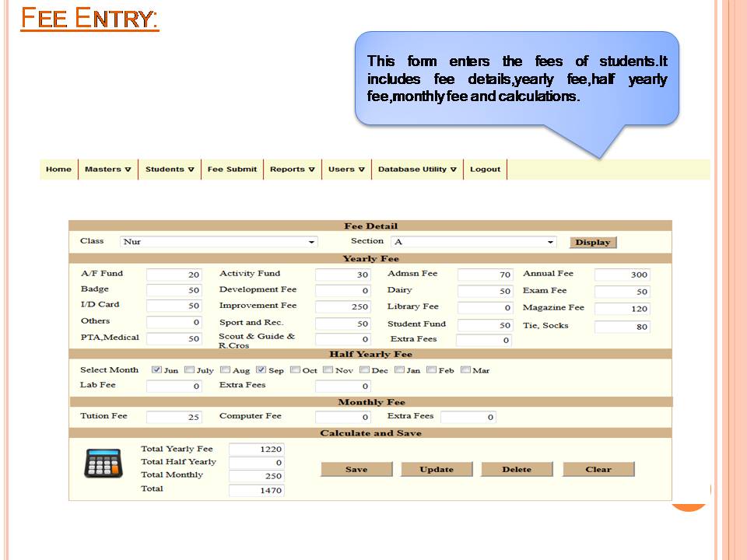747x560 pixels.
Task: Select the Development Fee input field
Action: coord(342,290)
